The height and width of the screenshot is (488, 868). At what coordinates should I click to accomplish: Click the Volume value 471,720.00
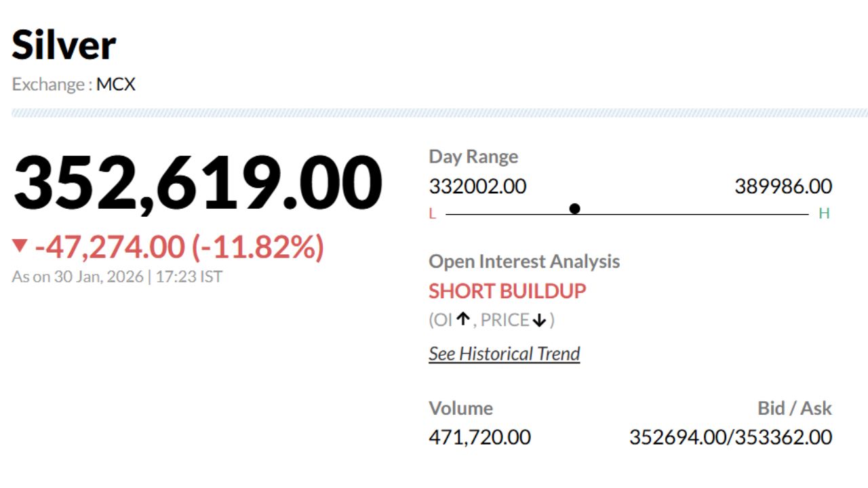click(x=479, y=437)
